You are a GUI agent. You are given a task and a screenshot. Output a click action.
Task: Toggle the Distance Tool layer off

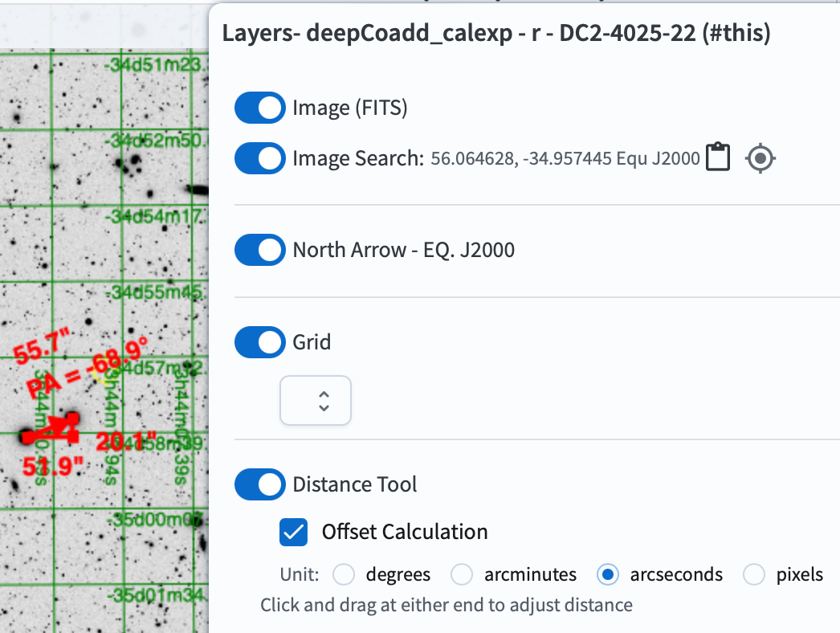point(259,484)
